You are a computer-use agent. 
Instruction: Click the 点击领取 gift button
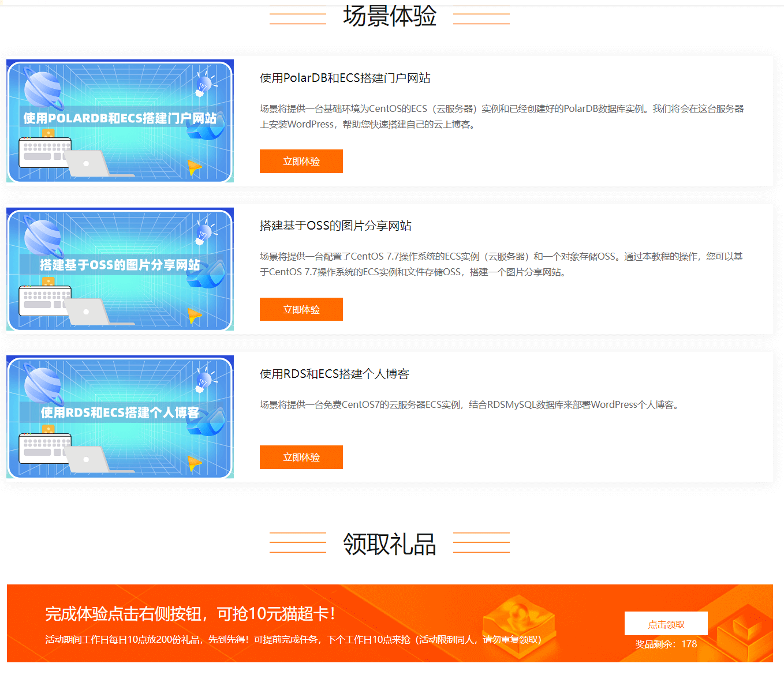666,624
